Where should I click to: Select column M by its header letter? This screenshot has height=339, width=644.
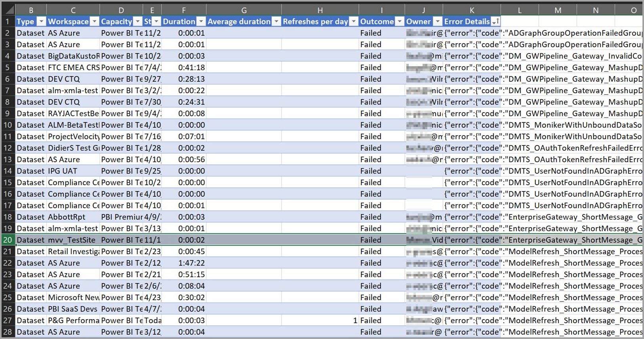[x=558, y=10]
